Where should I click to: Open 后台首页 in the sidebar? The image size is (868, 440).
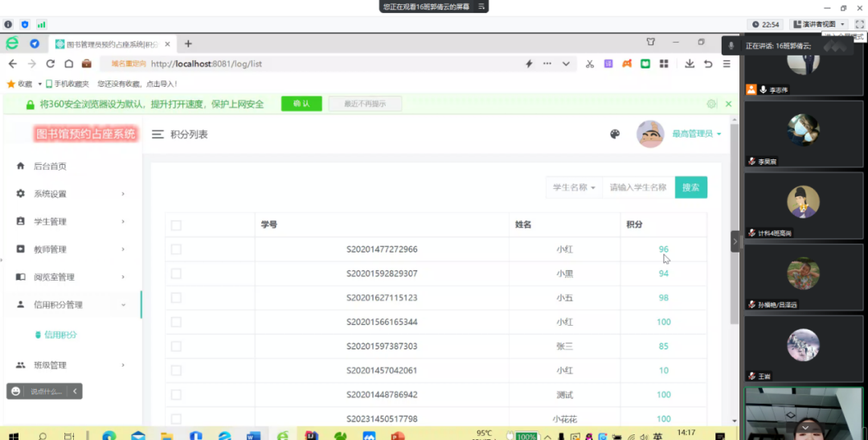(x=50, y=167)
